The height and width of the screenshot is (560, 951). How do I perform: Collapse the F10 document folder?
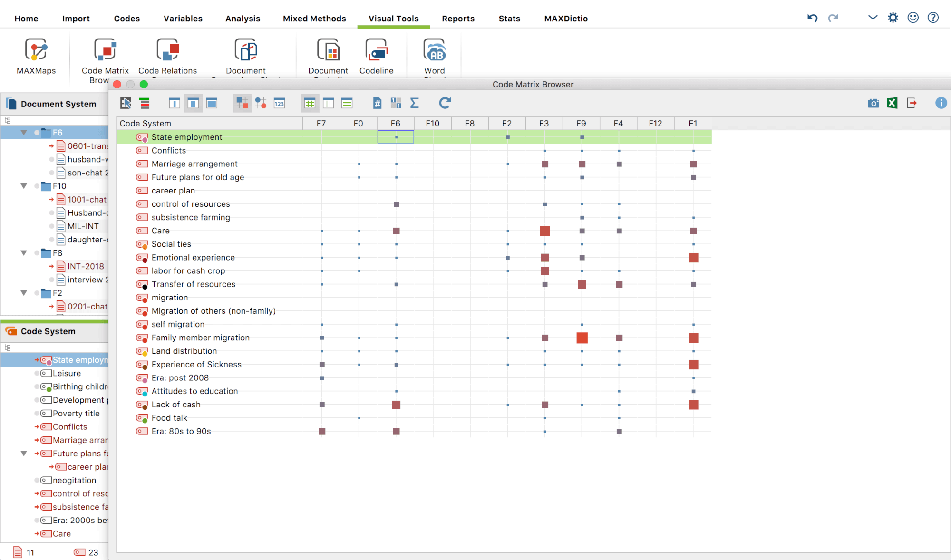[x=24, y=186]
